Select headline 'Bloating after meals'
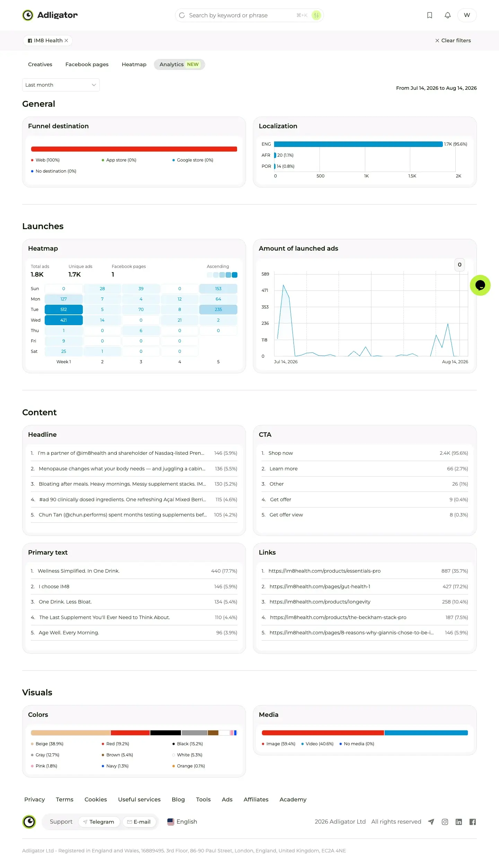 pyautogui.click(x=134, y=484)
